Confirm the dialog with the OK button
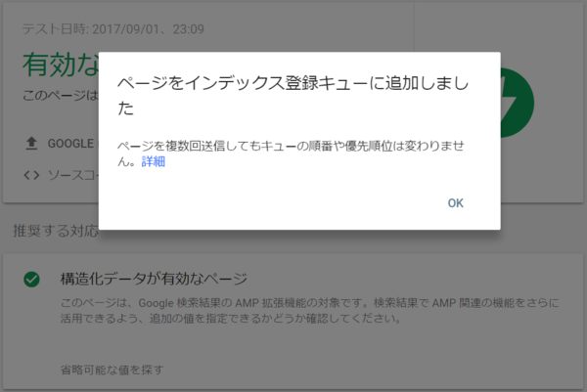Screen dimensions: 587x392 coord(455,203)
